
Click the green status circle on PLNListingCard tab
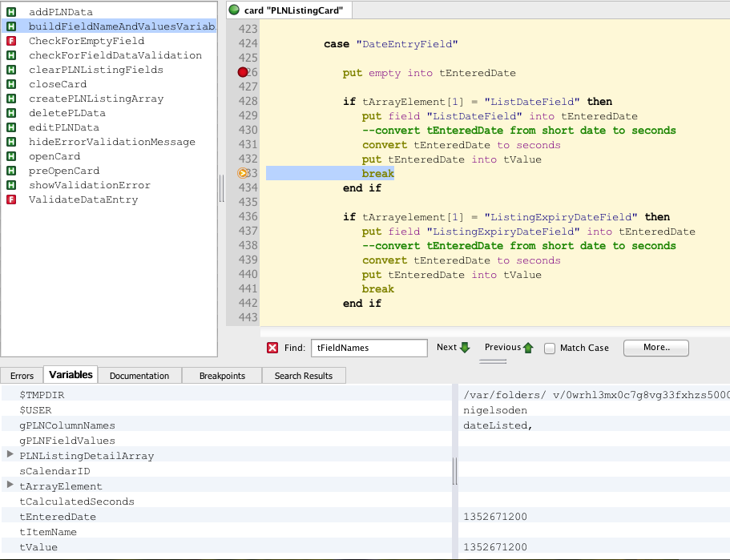click(234, 10)
